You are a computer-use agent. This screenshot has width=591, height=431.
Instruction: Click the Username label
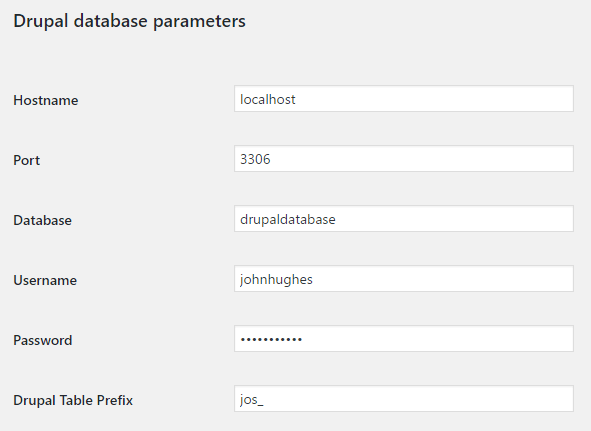pyautogui.click(x=45, y=280)
